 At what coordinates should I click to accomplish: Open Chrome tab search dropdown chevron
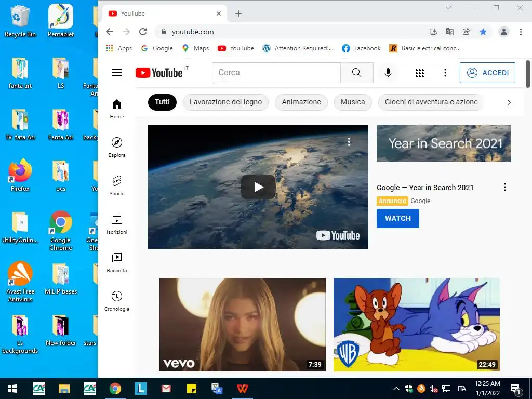click(448, 8)
